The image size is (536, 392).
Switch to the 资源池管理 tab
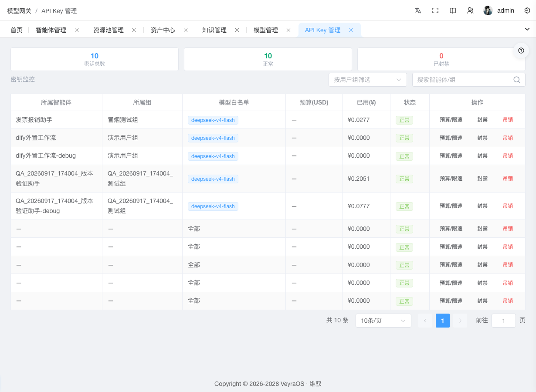(x=109, y=30)
